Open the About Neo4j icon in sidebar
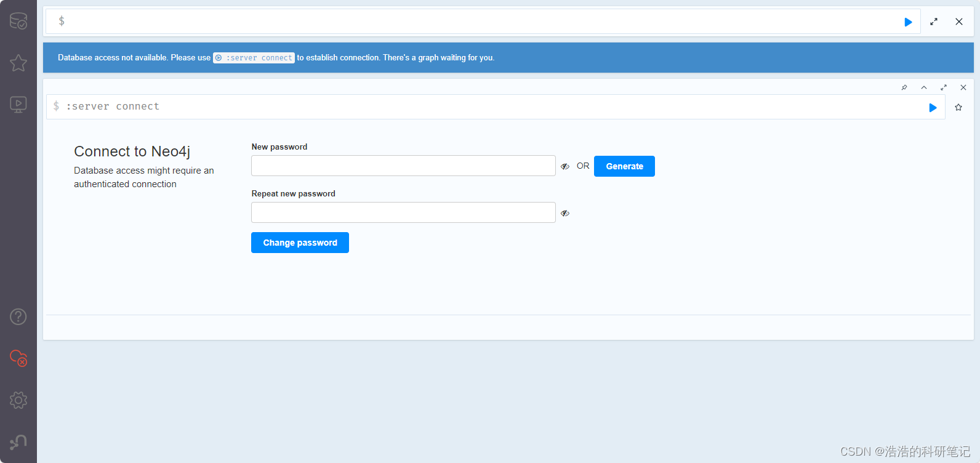Viewport: 980px width, 463px height. point(18,442)
